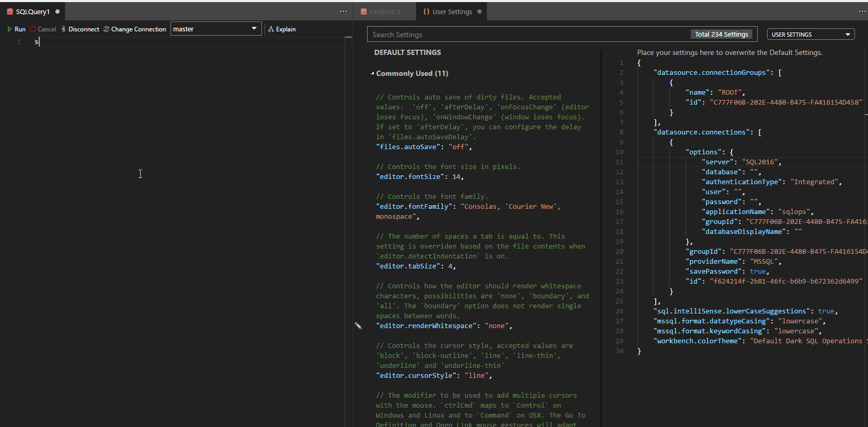
Task: Click the "editor.cursorStyle" setting line
Action: 434,376
